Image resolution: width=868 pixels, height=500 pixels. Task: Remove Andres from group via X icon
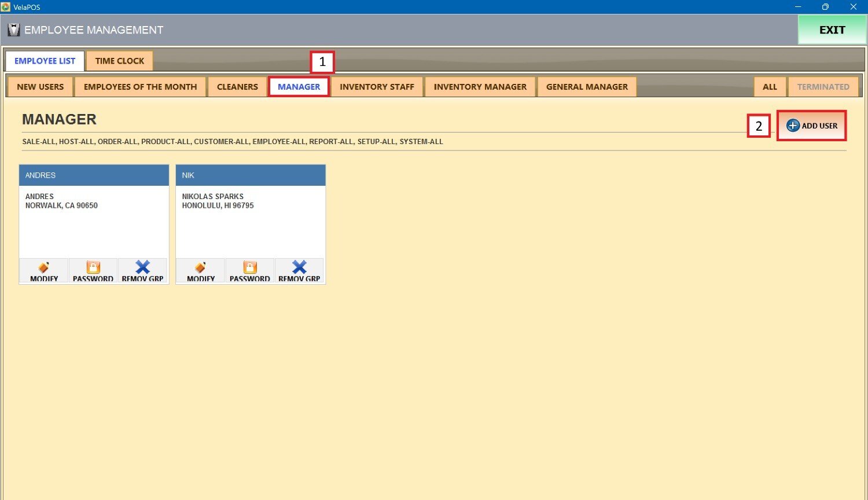(x=142, y=267)
